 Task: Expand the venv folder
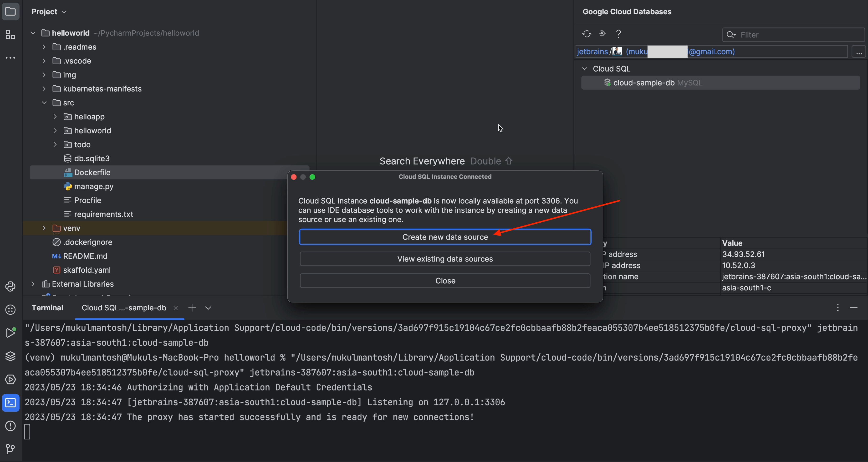point(44,228)
